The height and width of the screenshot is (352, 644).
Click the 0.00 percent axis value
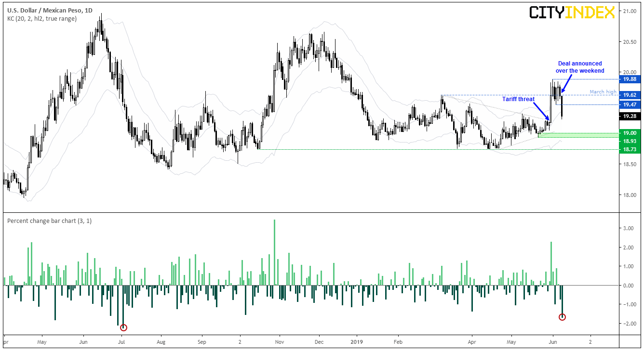pos(630,286)
